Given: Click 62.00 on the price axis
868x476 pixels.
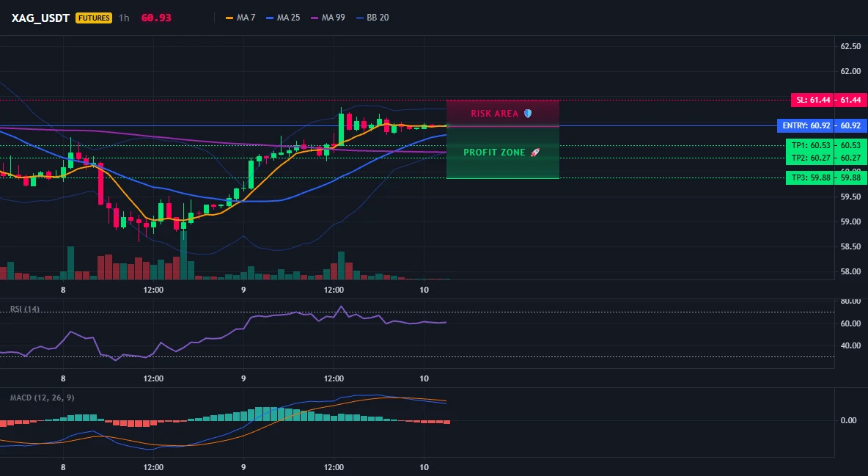Looking at the screenshot, I should pyautogui.click(x=851, y=71).
